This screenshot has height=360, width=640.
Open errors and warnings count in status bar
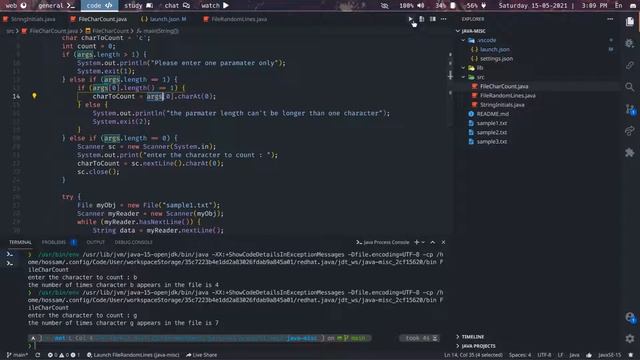pos(63,355)
